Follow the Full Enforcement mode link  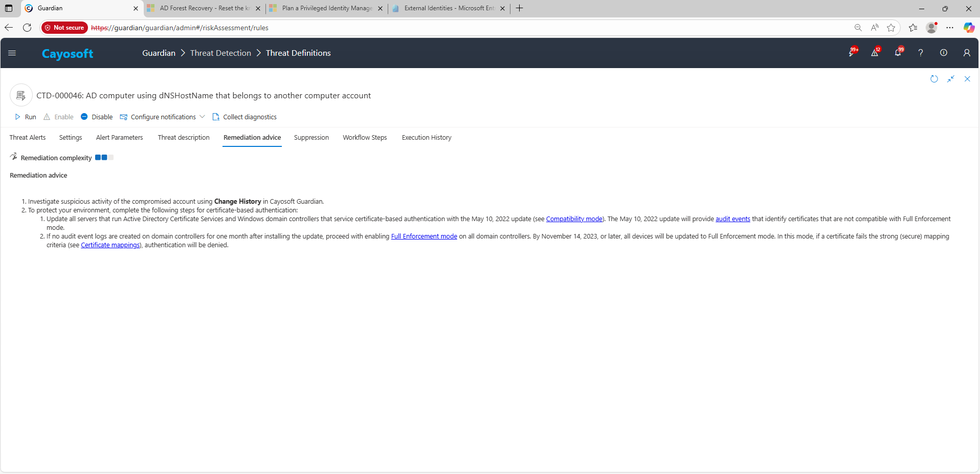pyautogui.click(x=424, y=236)
